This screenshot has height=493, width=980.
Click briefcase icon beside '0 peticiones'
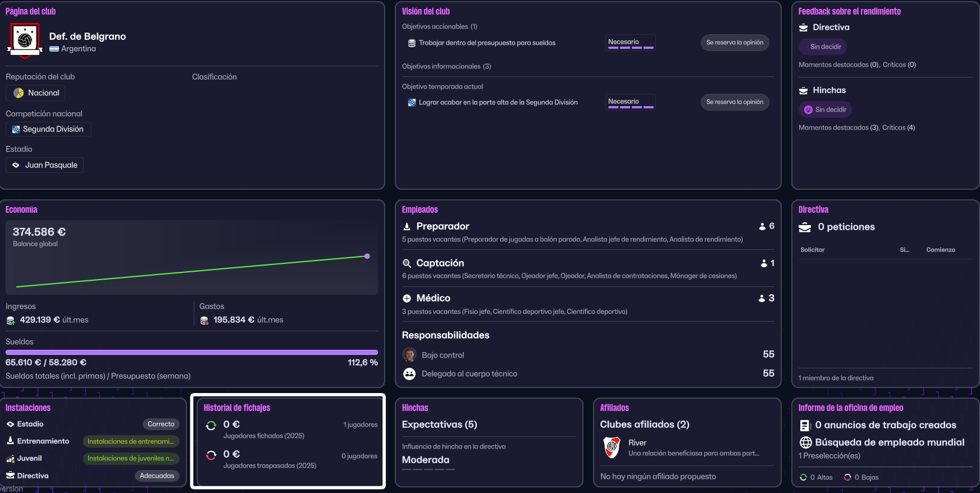click(x=805, y=227)
